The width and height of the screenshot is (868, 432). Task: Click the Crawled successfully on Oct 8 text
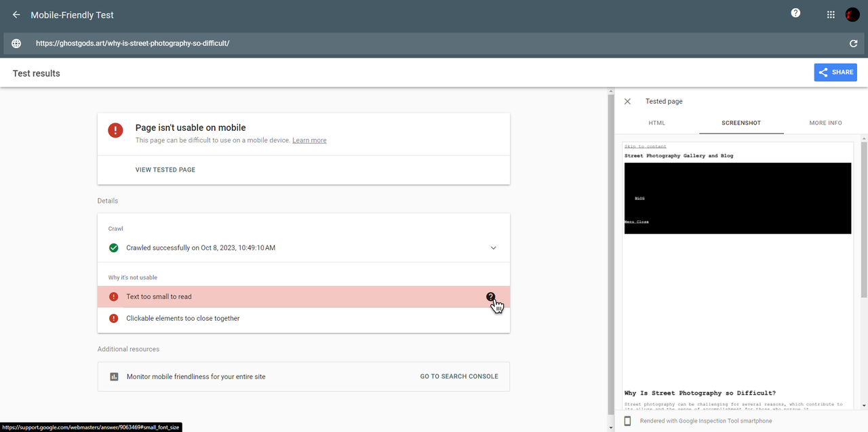point(201,248)
